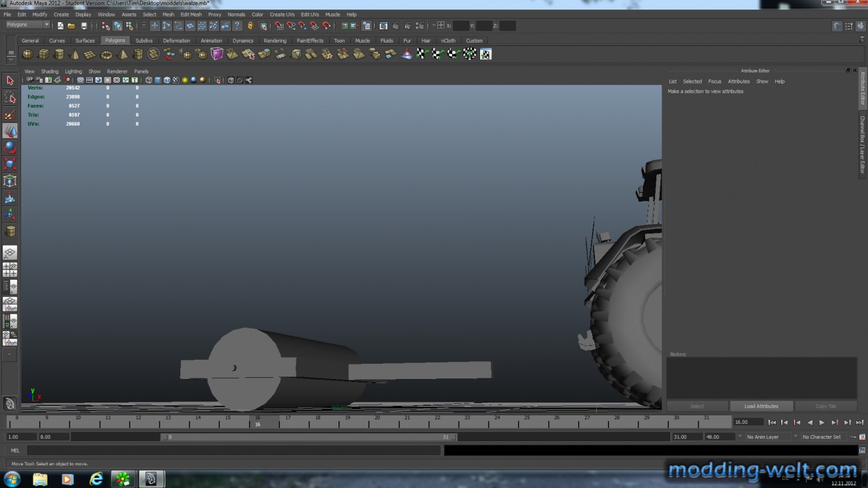Open Windows Explorer from the taskbar
Viewport: 868px width, 488px height.
(x=40, y=479)
